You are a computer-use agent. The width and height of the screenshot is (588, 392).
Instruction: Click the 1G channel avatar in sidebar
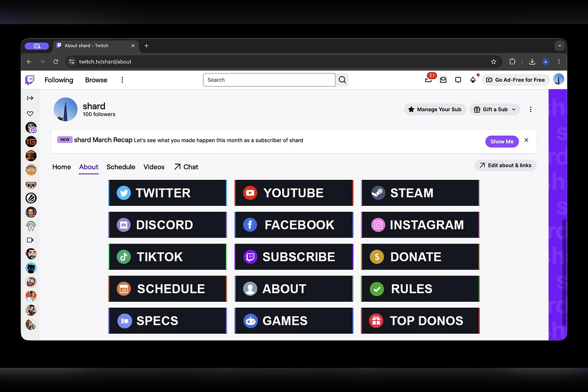[x=31, y=142]
